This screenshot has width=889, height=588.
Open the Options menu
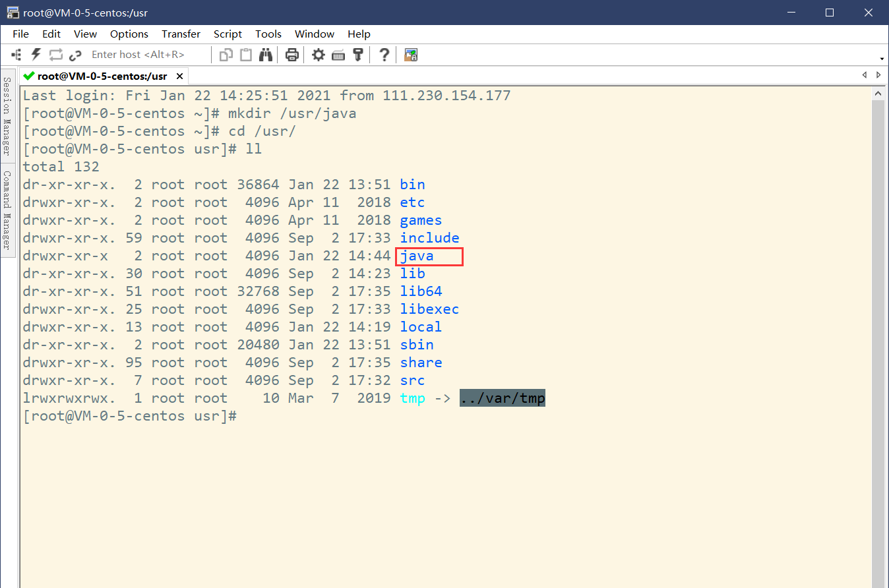pos(129,34)
